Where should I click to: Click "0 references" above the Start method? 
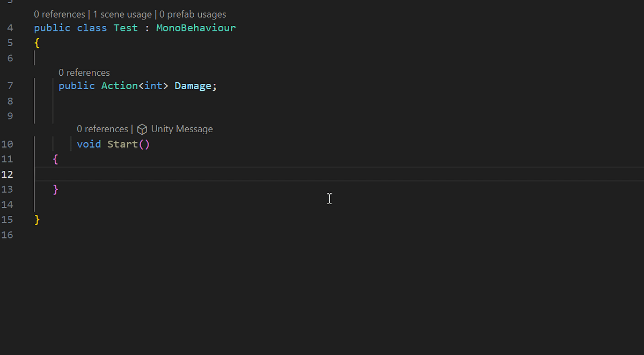102,129
